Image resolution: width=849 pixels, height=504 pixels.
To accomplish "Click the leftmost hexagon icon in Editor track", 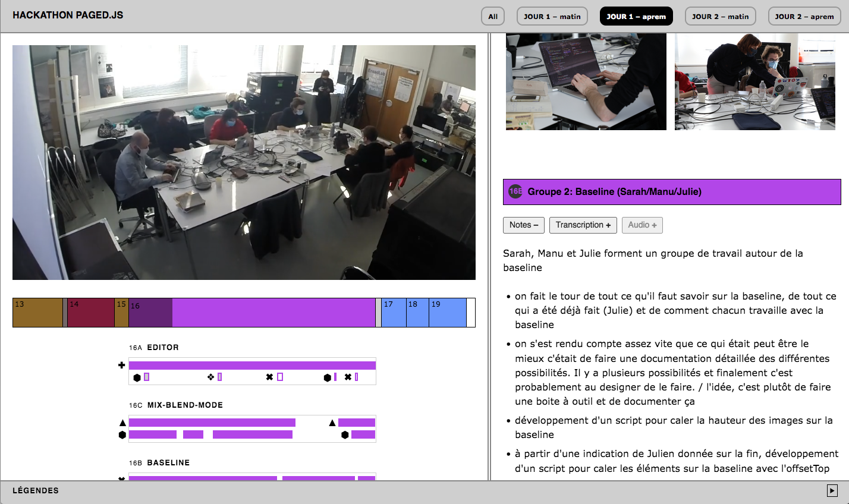I will [x=137, y=377].
